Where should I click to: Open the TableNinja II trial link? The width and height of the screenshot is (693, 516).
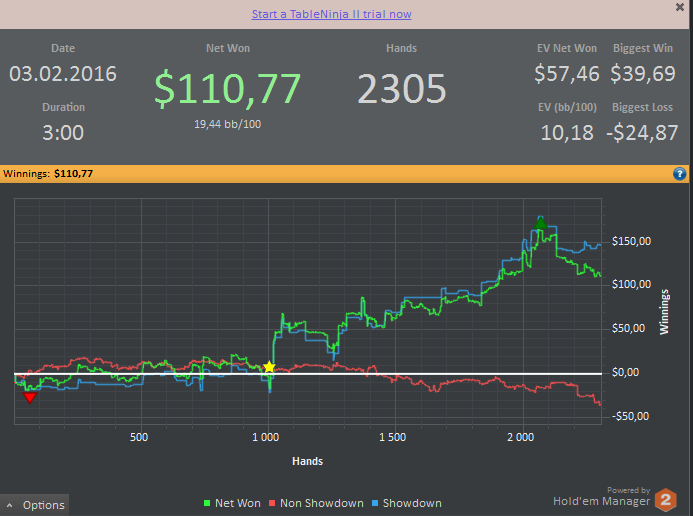pyautogui.click(x=331, y=14)
